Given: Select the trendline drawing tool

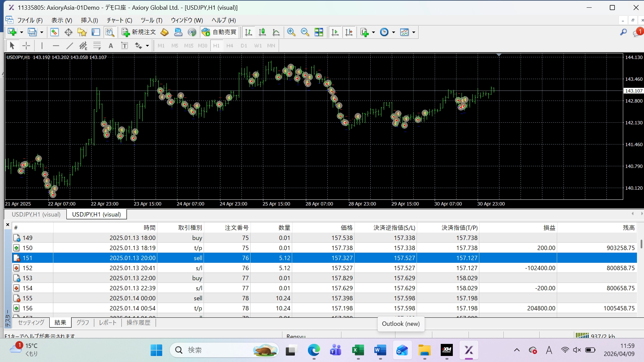Looking at the screenshot, I should coord(69,46).
